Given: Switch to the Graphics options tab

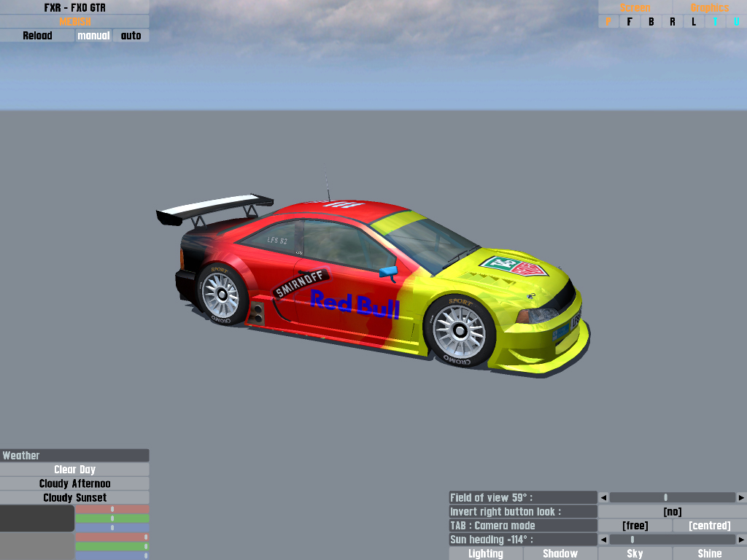Looking at the screenshot, I should pyautogui.click(x=710, y=7).
